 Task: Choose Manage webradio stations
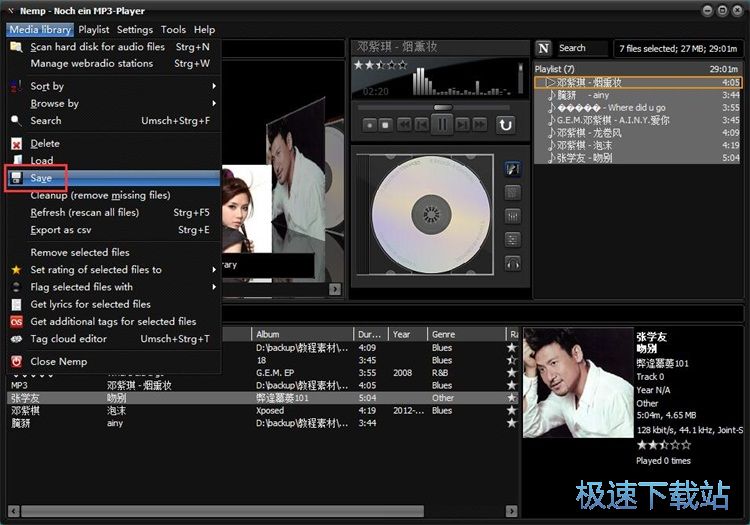[113, 64]
